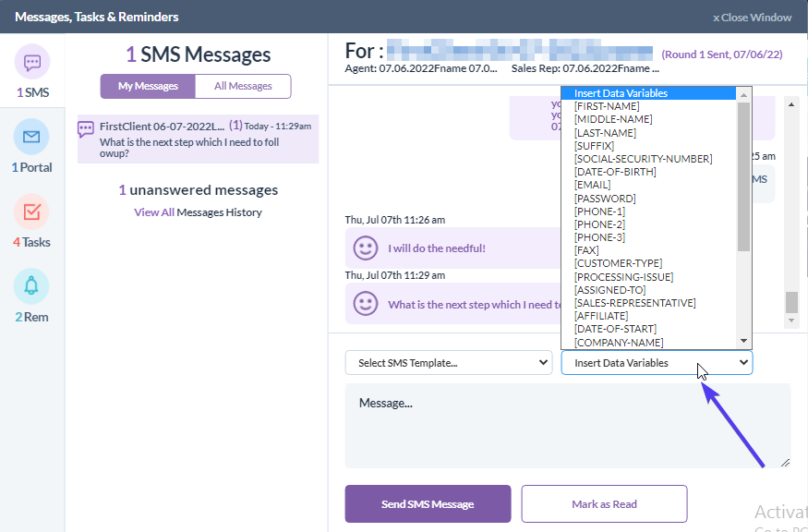Expand the Select SMS Template dropdown
This screenshot has width=808, height=532.
coord(449,363)
